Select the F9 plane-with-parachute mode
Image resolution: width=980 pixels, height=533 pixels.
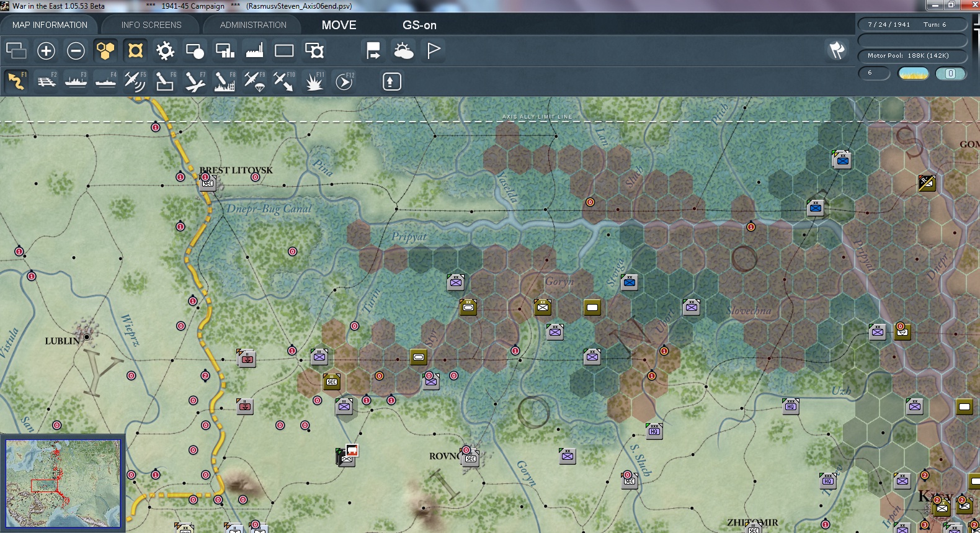coord(254,81)
